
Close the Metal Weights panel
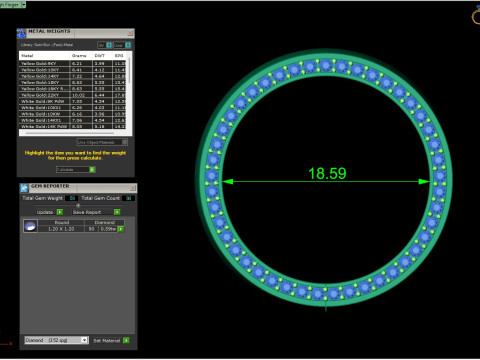click(x=130, y=33)
